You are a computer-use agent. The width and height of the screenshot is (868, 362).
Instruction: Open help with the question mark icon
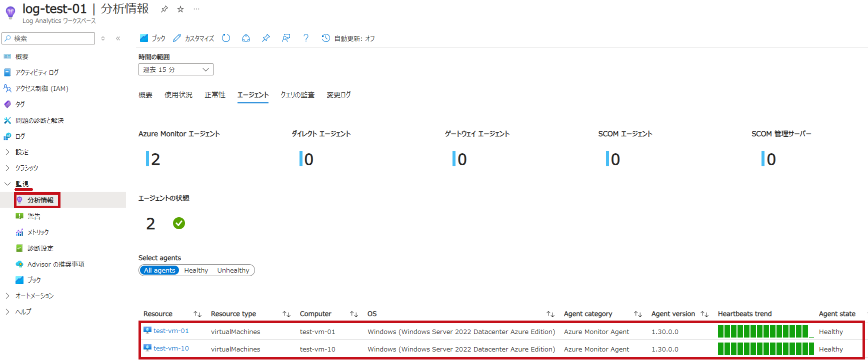coord(306,38)
